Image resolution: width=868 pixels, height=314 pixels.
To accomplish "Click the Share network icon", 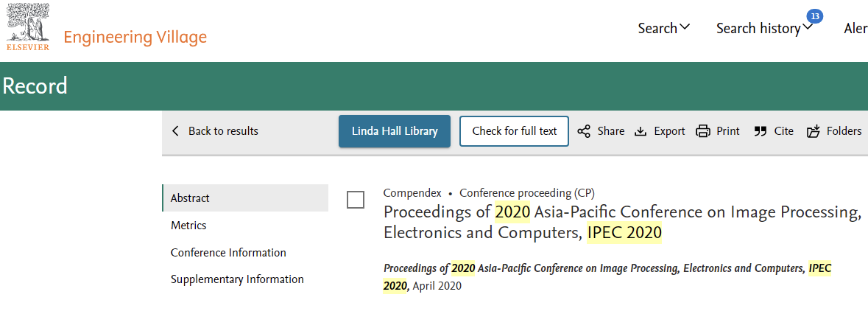I will pyautogui.click(x=584, y=131).
